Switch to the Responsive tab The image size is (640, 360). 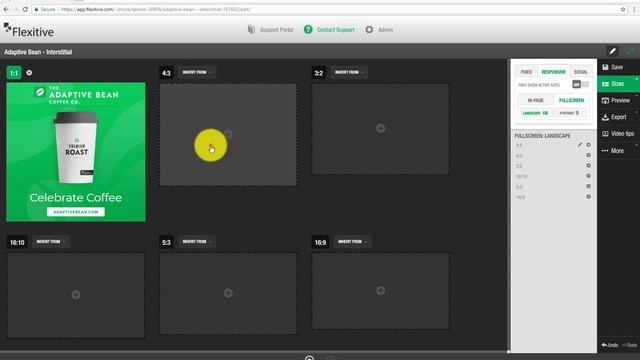(553, 72)
